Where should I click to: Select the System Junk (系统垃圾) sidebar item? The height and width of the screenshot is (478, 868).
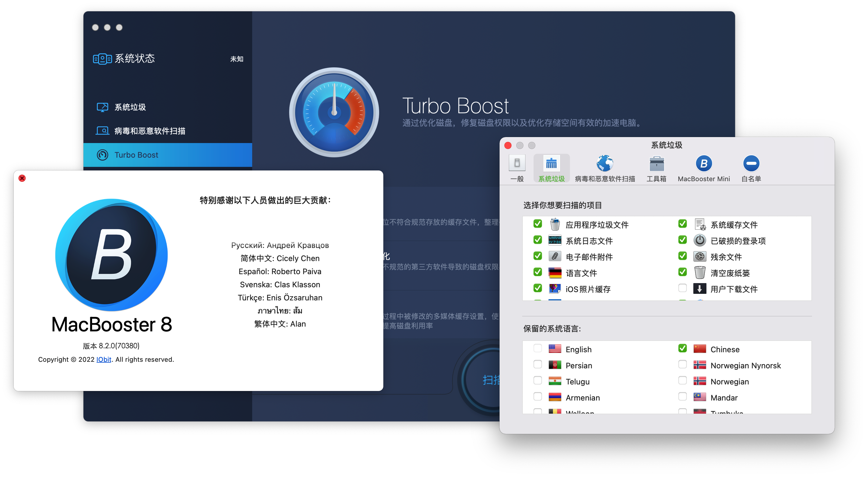[x=130, y=107]
